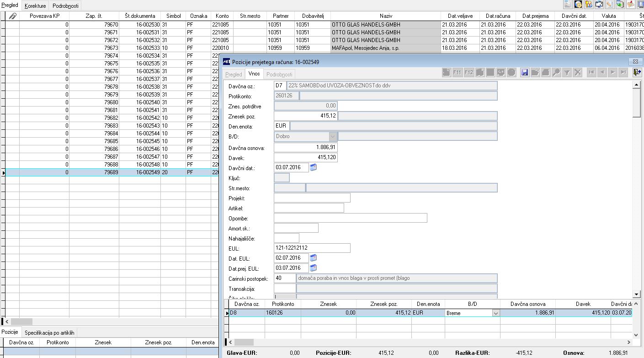Screen dimensions: 644x358
Task: Click the F12 toolbar button
Action: [x=468, y=72]
